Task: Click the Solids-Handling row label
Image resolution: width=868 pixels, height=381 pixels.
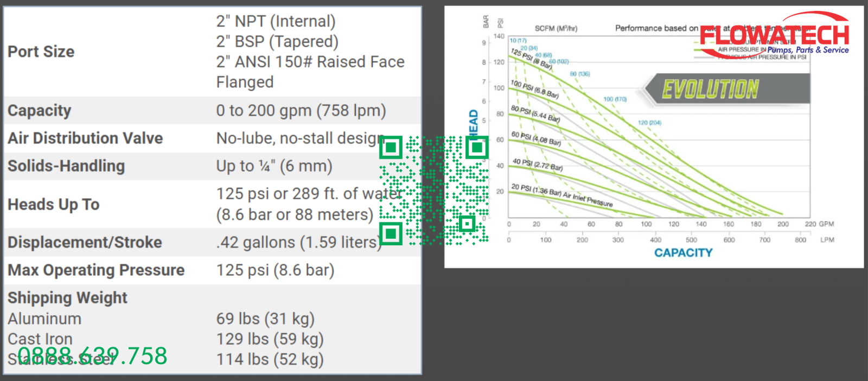Action: click(x=66, y=166)
